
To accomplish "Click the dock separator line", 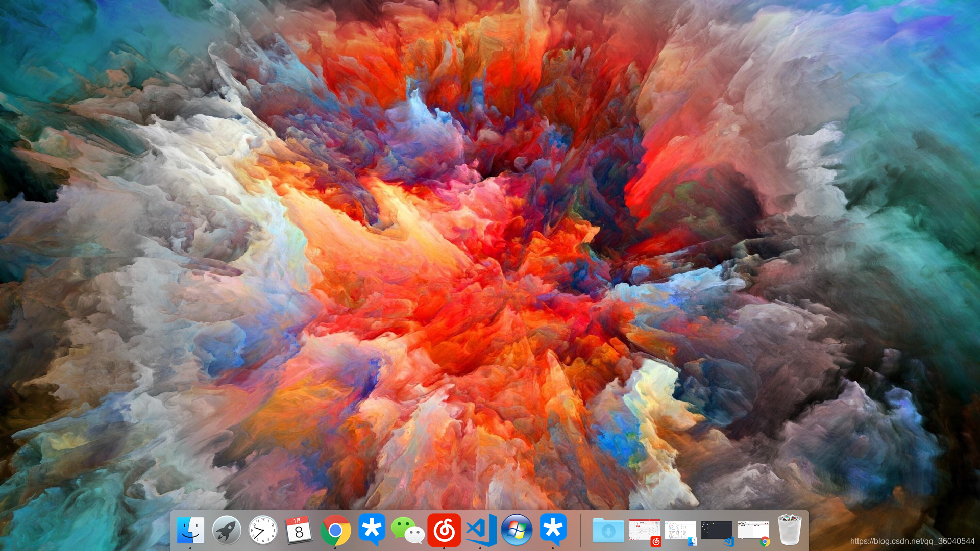I will [x=580, y=531].
